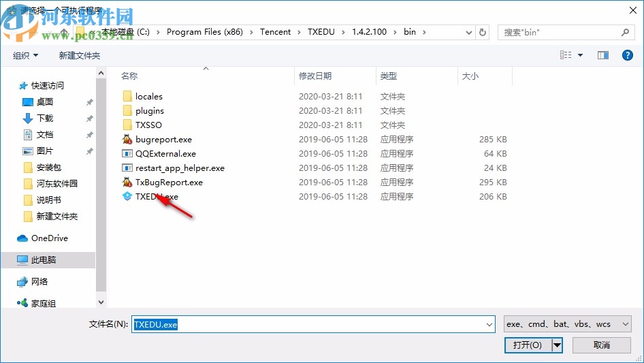Expand the file name combo box arrow
This screenshot has width=644, height=363.
[489, 324]
